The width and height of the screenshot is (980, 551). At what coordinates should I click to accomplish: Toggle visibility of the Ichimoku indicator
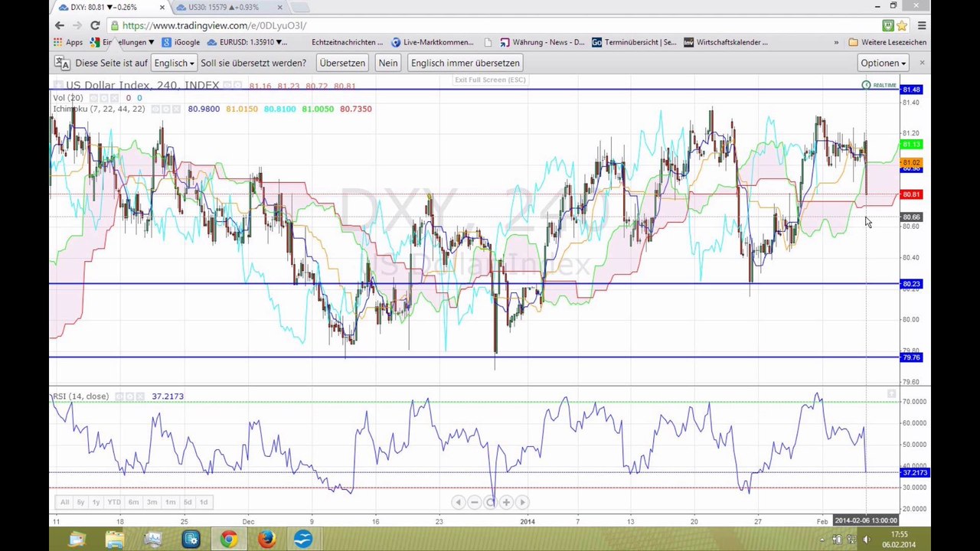[155, 109]
